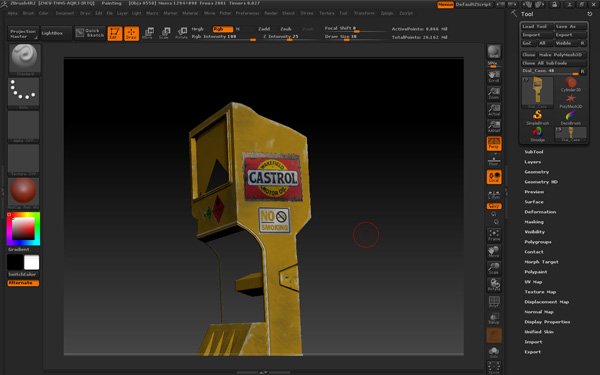Expand the Deformation section

point(540,212)
